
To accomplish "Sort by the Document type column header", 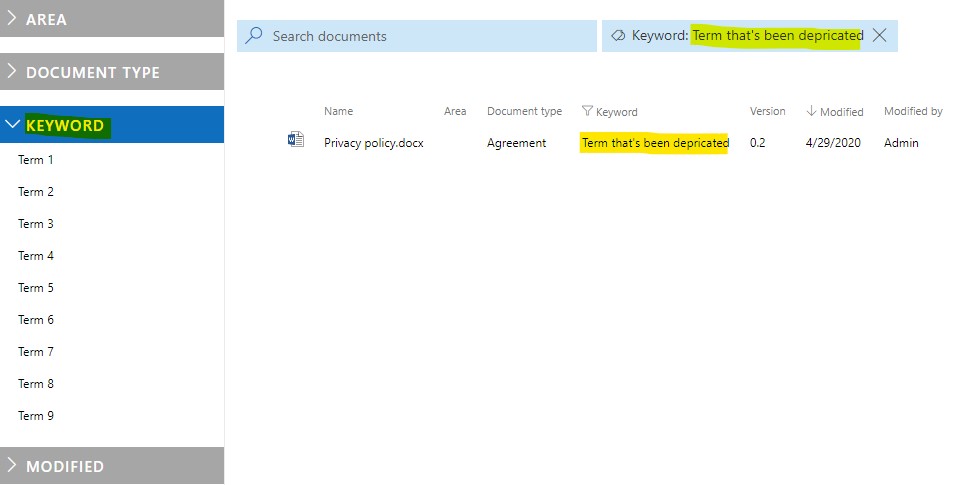I will tap(524, 111).
